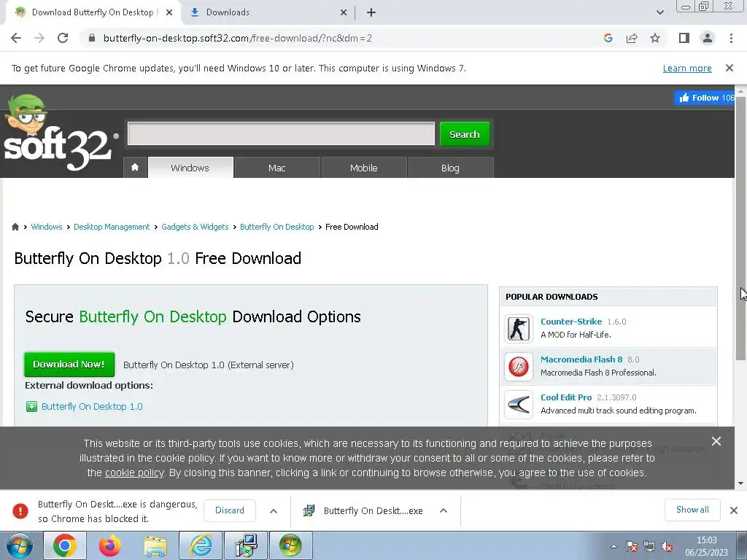
Task: Open the Windows Start menu
Action: click(x=20, y=545)
